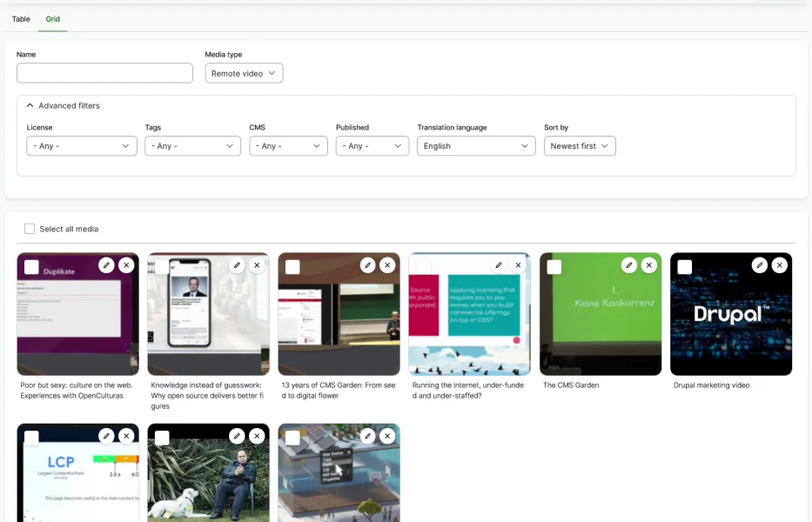This screenshot has height=522, width=812.
Task: Edit the video with the 3D building thumbnail
Action: coord(367,436)
